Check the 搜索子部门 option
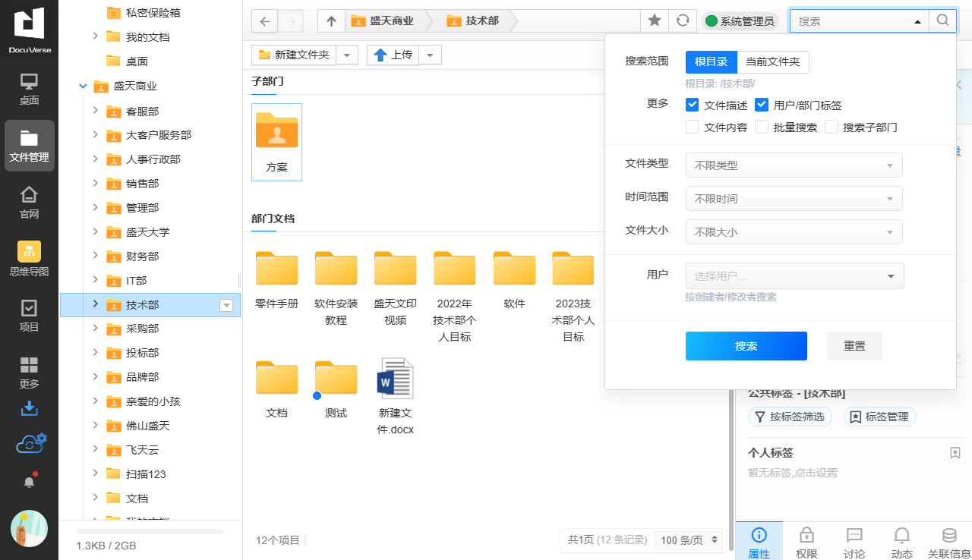This screenshot has height=560, width=972. (x=831, y=127)
